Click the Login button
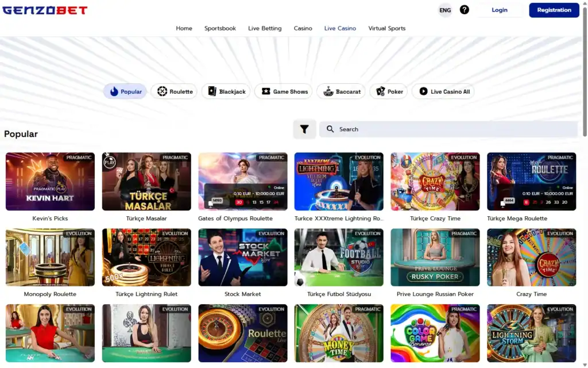 pyautogui.click(x=500, y=10)
